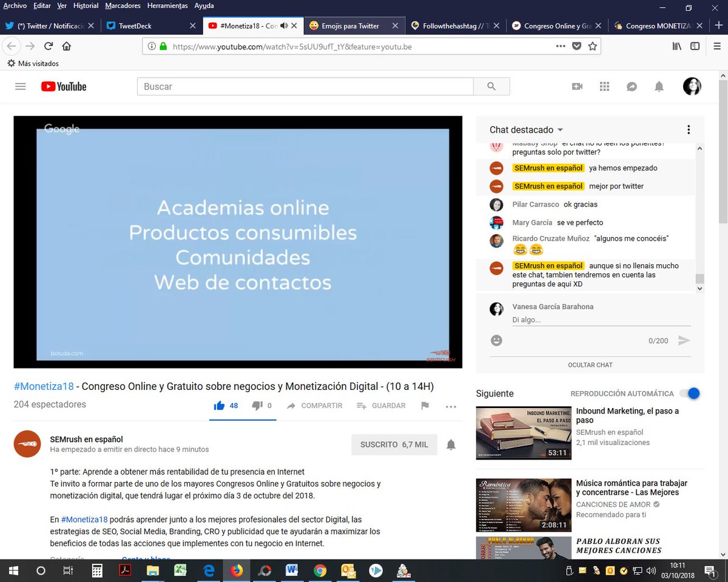728x582 pixels.
Task: Switch to the TweetDeck tab
Action: tap(151, 26)
